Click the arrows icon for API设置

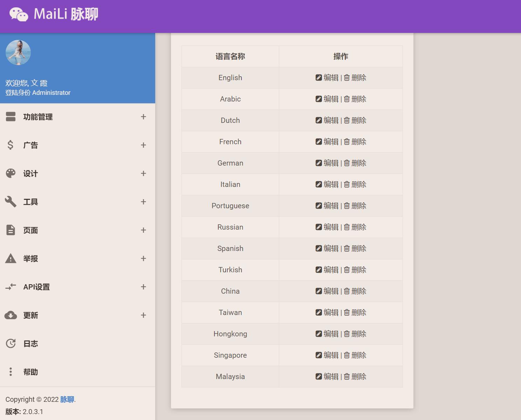tap(11, 287)
